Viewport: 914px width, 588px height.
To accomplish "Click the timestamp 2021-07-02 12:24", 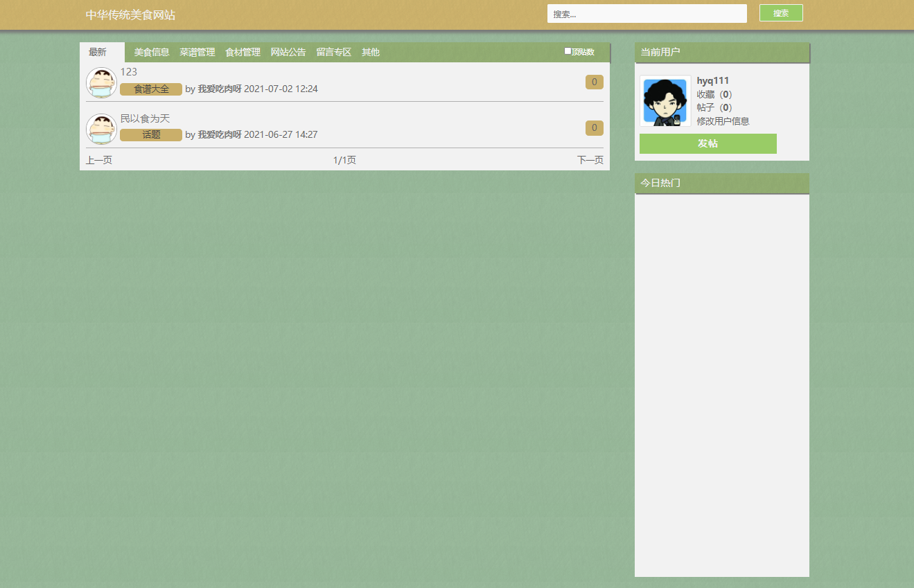I will [281, 89].
